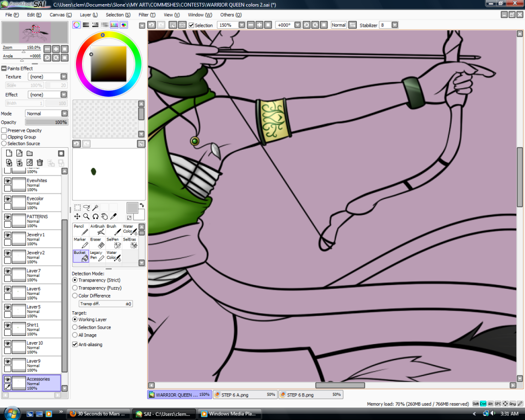The height and width of the screenshot is (420, 525).
Task: Open the Layer menu
Action: pyautogui.click(x=89, y=15)
